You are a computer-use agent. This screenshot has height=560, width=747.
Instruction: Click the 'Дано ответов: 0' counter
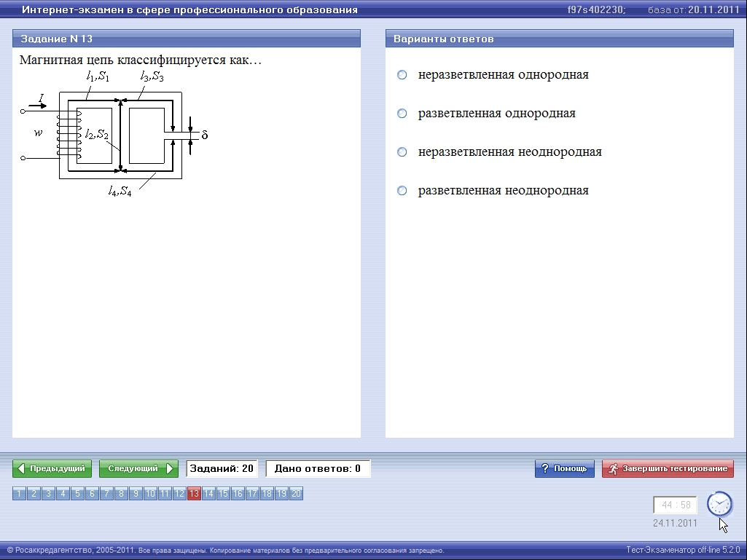coord(318,468)
